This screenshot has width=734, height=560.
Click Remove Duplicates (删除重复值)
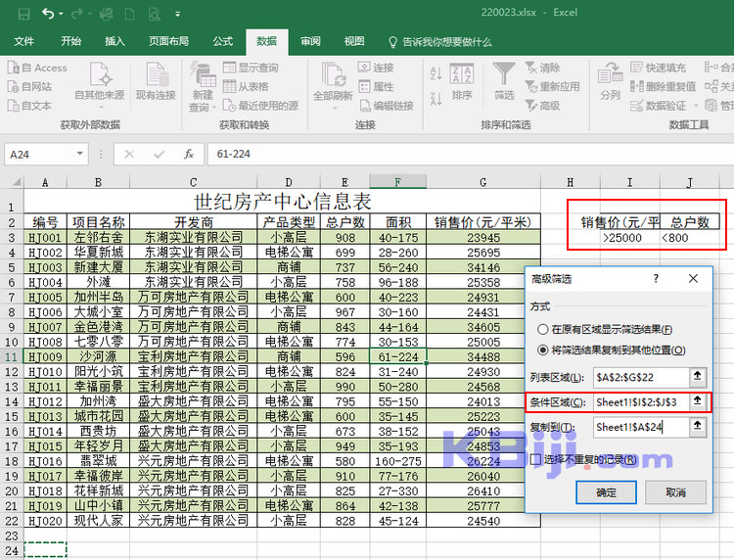(x=663, y=86)
